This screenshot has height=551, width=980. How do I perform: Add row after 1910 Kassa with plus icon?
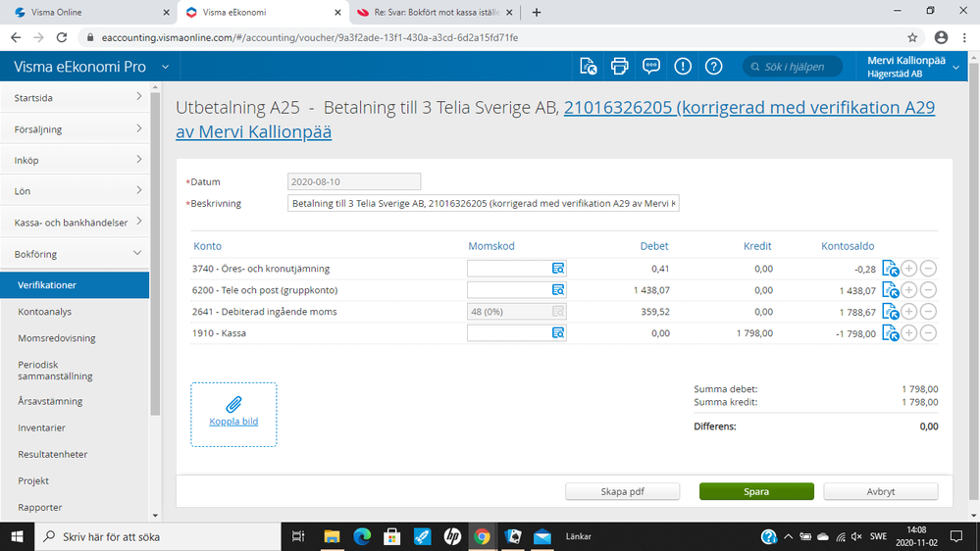909,333
